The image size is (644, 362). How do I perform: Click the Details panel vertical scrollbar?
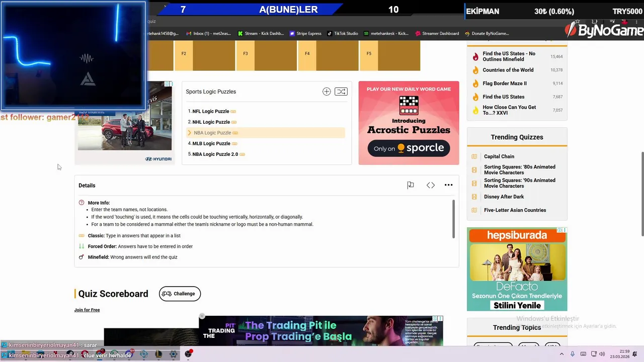click(454, 219)
